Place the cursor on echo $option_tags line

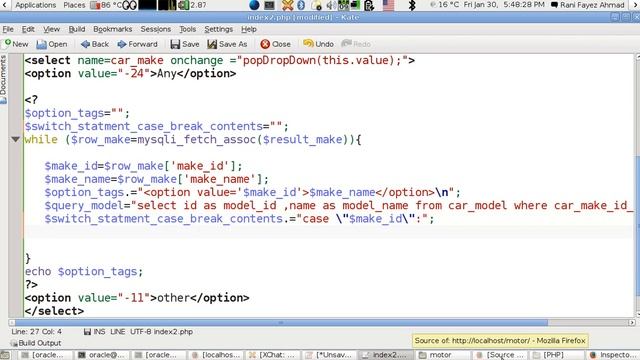[x=84, y=271]
